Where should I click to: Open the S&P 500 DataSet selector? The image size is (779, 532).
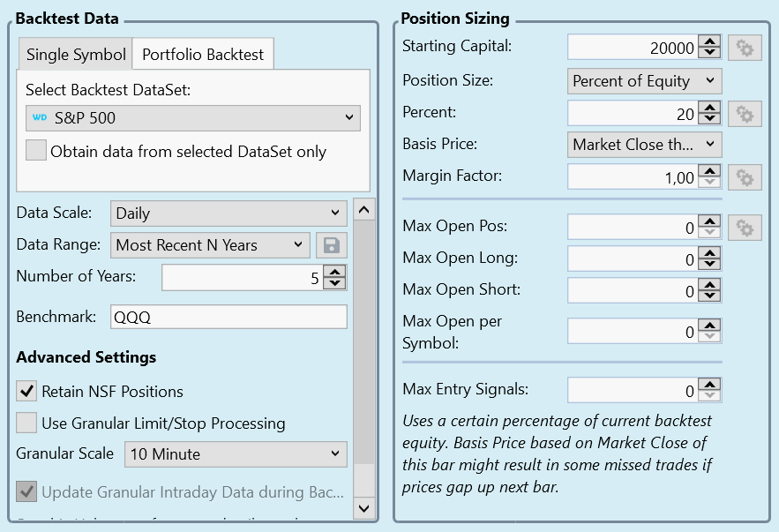pyautogui.click(x=192, y=118)
